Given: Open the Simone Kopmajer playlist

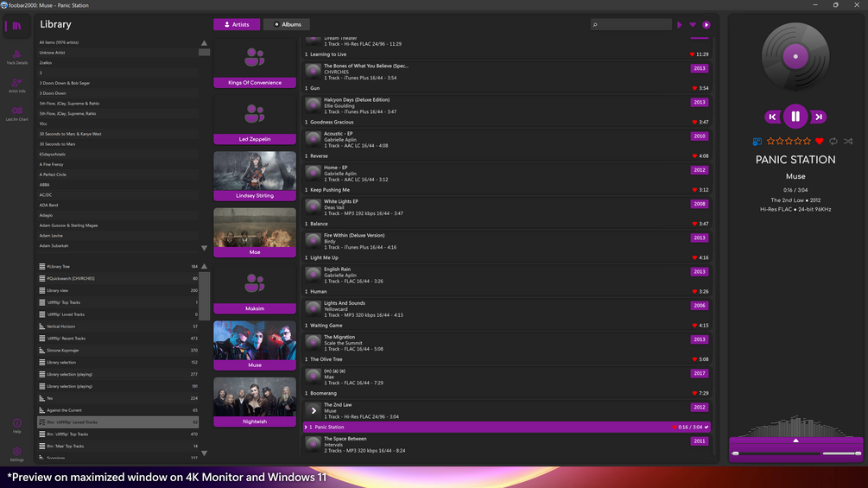Looking at the screenshot, I should (117, 350).
